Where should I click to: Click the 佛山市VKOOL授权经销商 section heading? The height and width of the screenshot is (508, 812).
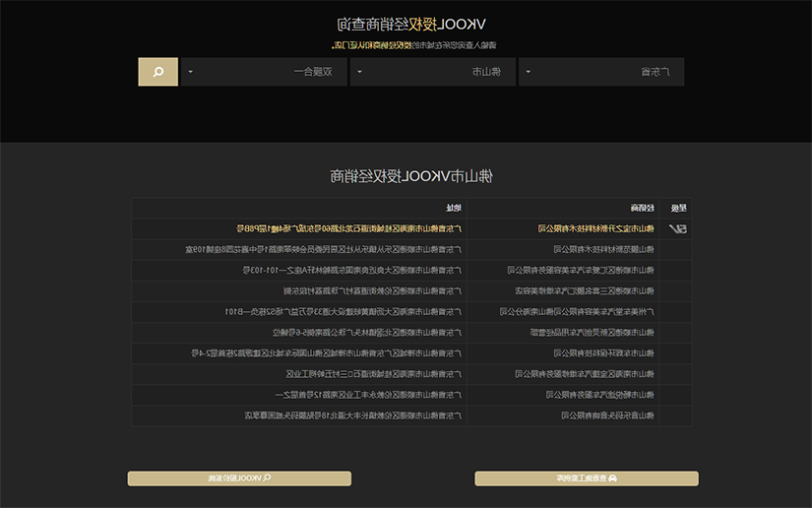(411, 176)
